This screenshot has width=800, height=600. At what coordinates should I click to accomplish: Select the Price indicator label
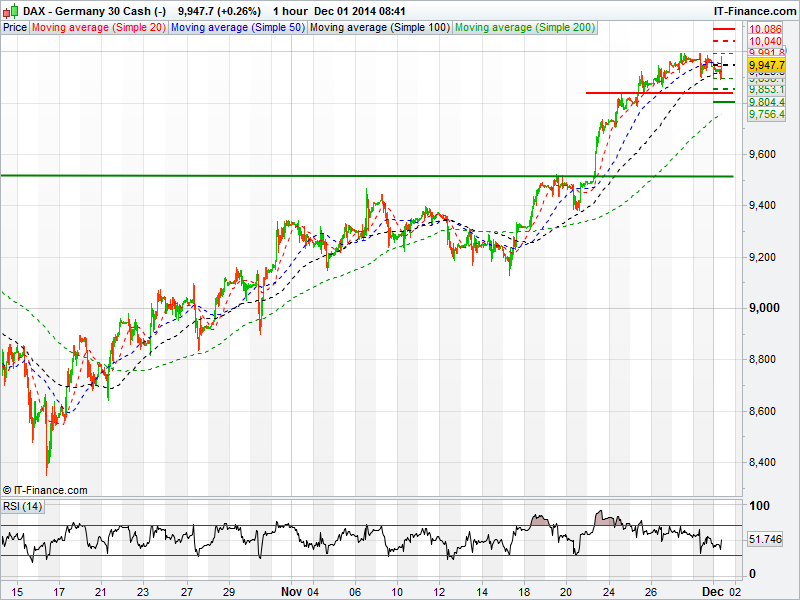[x=15, y=27]
